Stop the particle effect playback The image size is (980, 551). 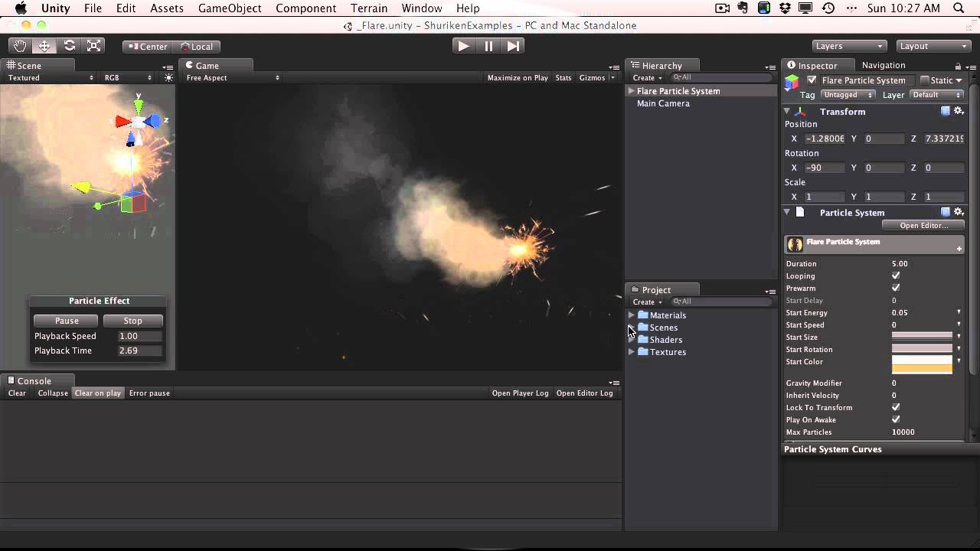pos(132,320)
